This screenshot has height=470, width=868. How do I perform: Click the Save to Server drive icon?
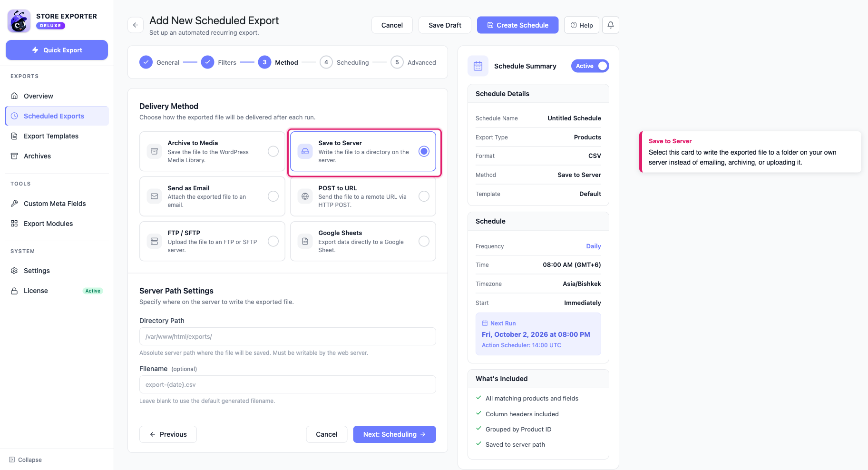[x=305, y=151]
